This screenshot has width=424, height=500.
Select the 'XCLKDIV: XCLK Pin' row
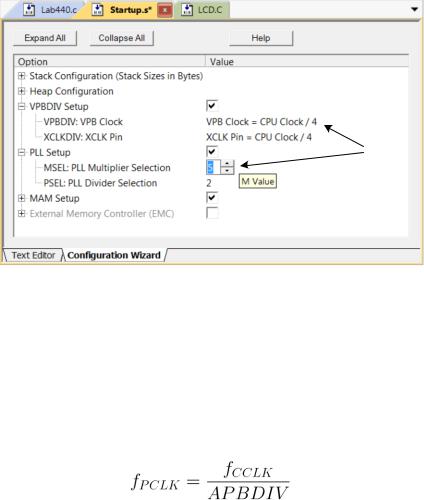click(x=83, y=137)
